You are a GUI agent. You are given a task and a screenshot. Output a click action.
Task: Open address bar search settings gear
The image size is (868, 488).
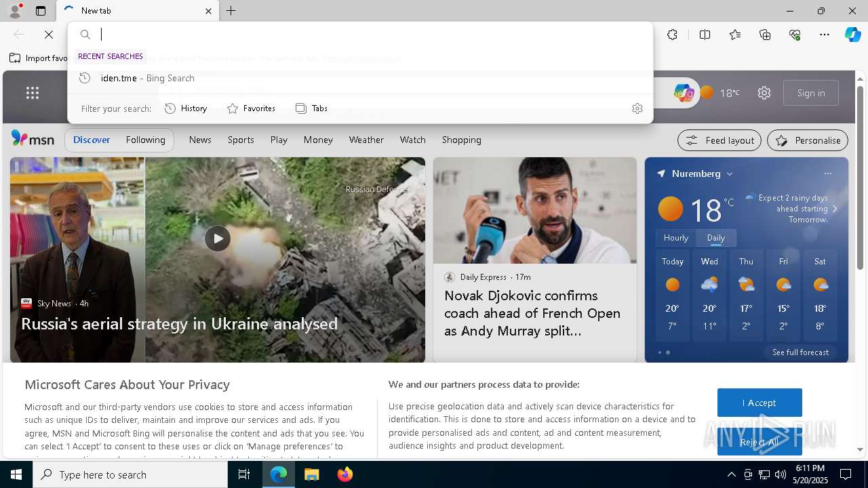click(637, 108)
